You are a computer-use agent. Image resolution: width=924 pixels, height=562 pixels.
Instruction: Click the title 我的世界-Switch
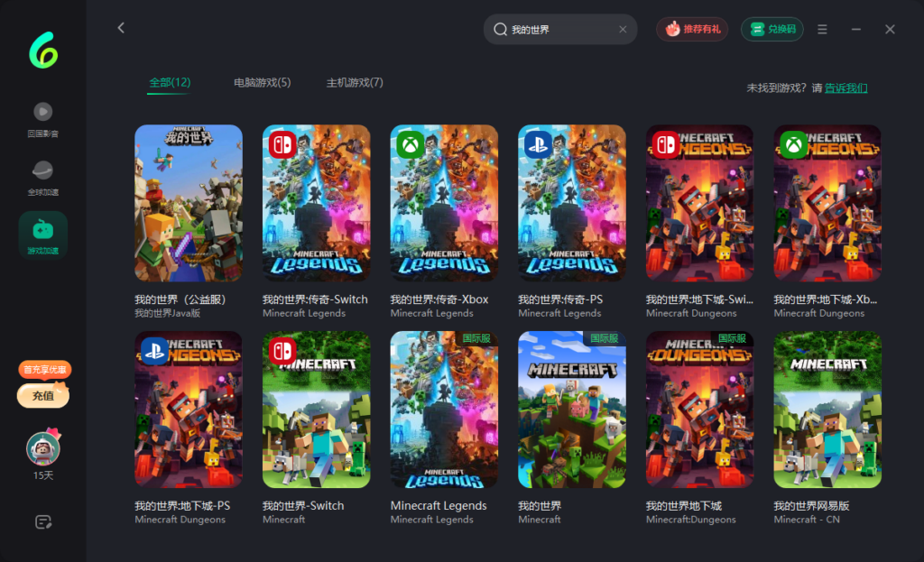tap(303, 506)
